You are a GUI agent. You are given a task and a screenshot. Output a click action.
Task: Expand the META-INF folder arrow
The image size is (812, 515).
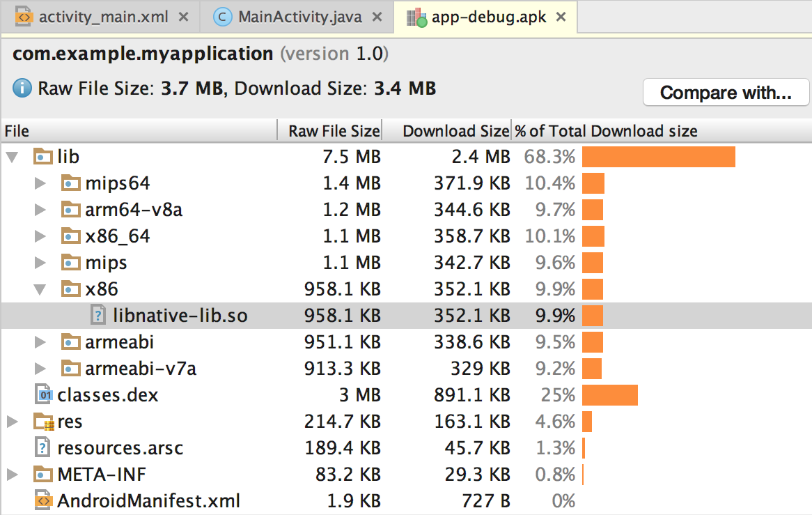click(12, 475)
